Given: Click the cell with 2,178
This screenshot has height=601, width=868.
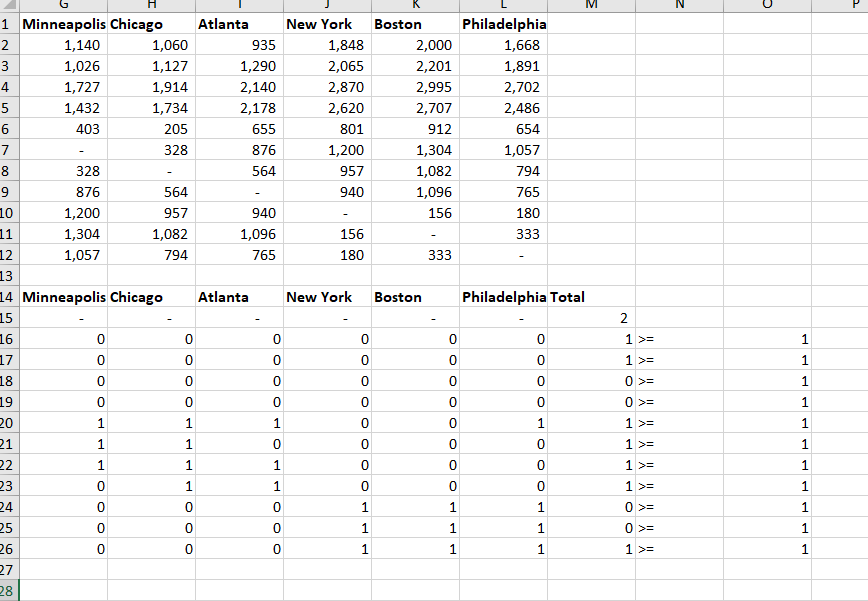Looking at the screenshot, I should (239, 108).
